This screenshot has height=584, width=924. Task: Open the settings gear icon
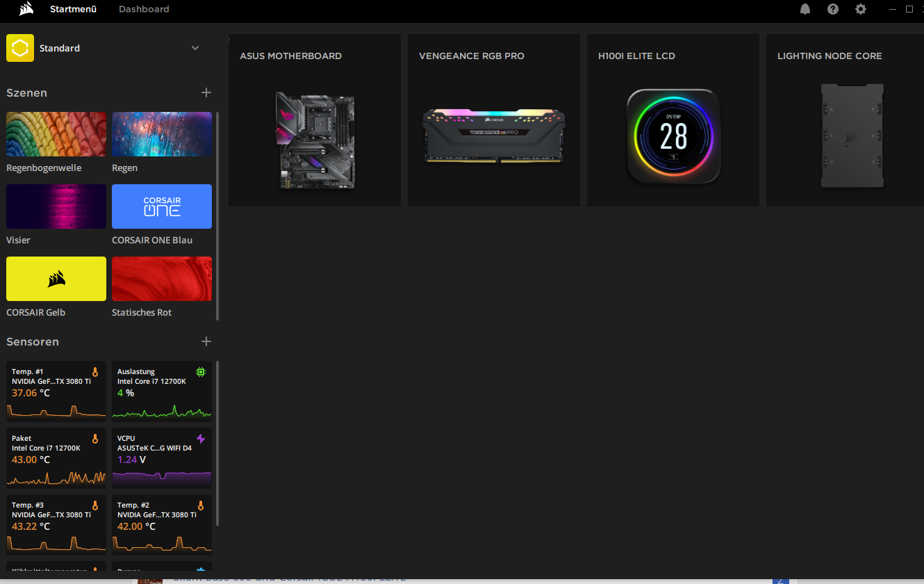(861, 9)
